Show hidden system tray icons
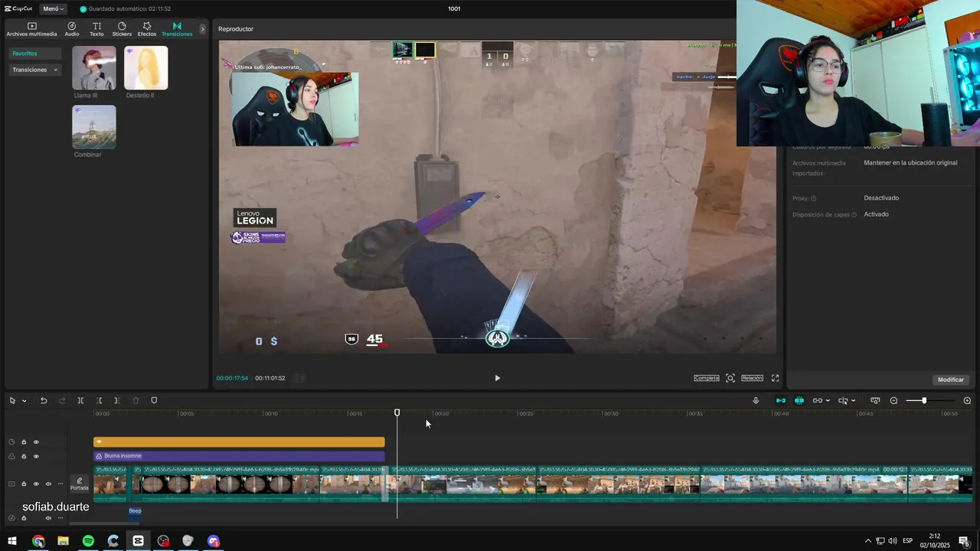Viewport: 980px width, 551px height. [867, 541]
